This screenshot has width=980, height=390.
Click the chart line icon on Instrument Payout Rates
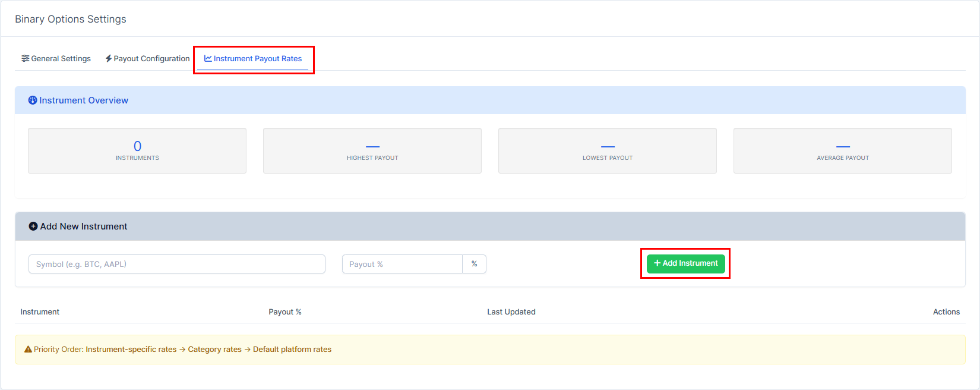pyautogui.click(x=208, y=58)
